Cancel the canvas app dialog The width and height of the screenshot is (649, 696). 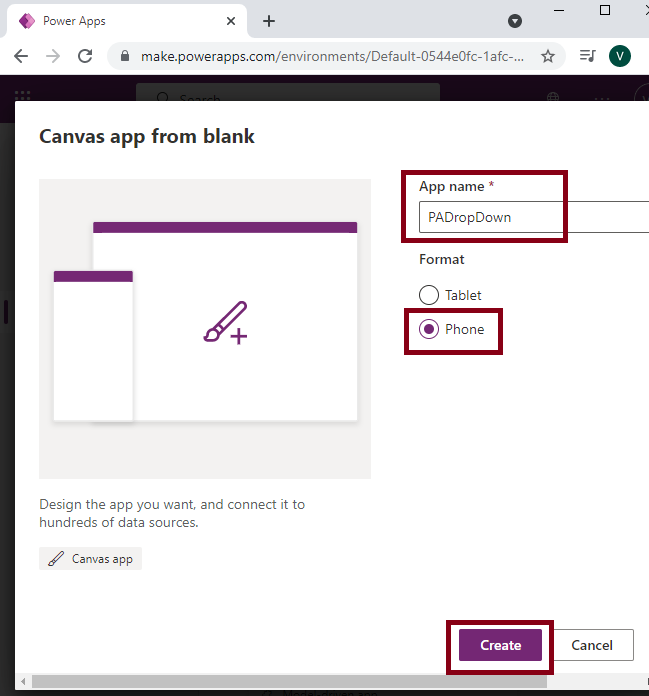point(592,645)
